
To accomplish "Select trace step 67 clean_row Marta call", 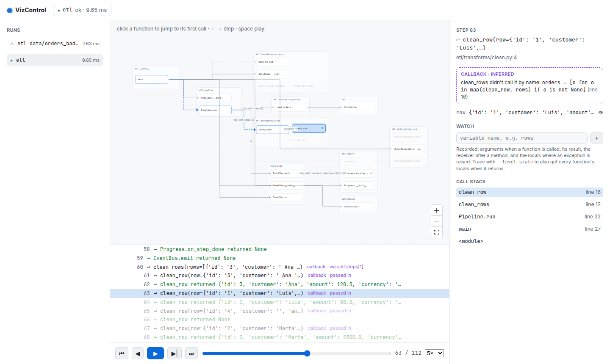I will [280, 328].
